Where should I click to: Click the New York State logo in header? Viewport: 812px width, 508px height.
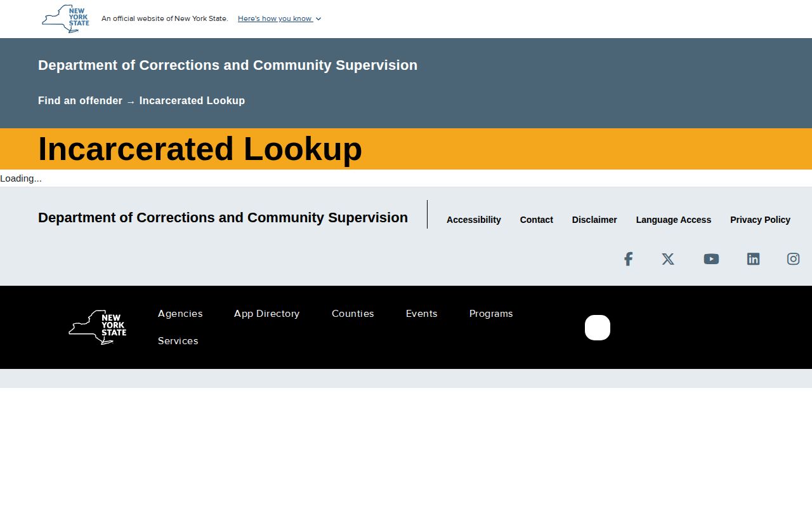pos(65,19)
